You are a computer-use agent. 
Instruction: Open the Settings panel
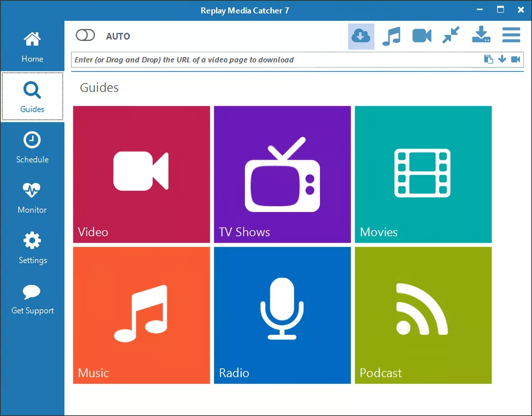point(32,247)
